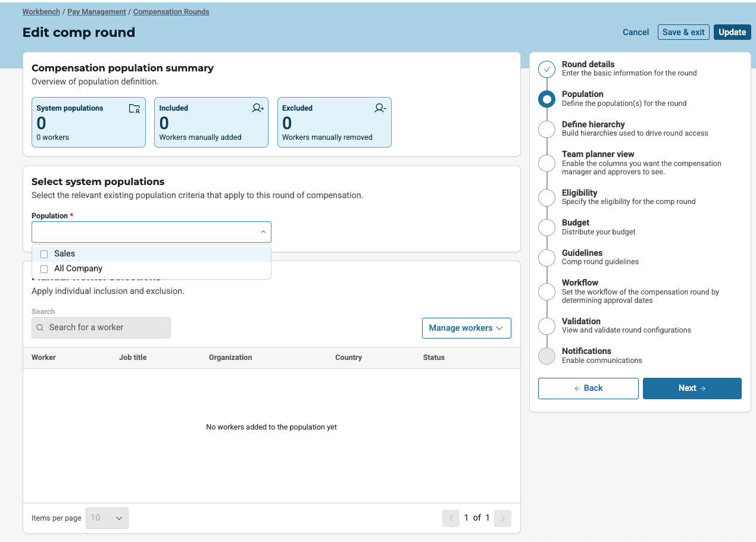Image resolution: width=756 pixels, height=542 pixels.
Task: Go to the next page arrow
Action: pyautogui.click(x=502, y=518)
